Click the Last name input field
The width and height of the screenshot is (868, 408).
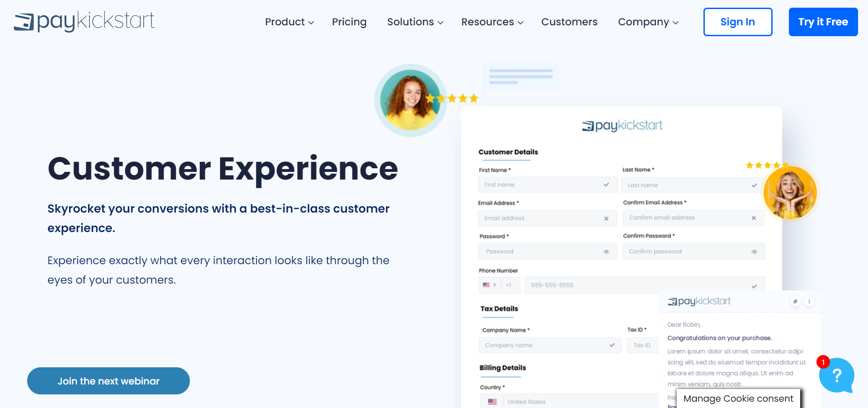[x=693, y=185]
